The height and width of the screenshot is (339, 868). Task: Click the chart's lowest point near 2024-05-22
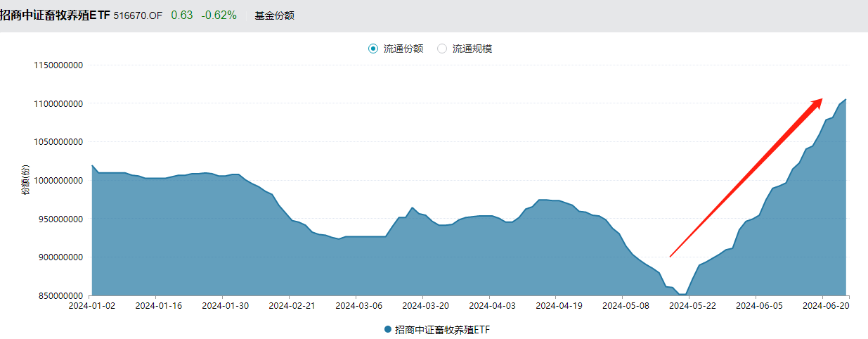pyautogui.click(x=682, y=294)
